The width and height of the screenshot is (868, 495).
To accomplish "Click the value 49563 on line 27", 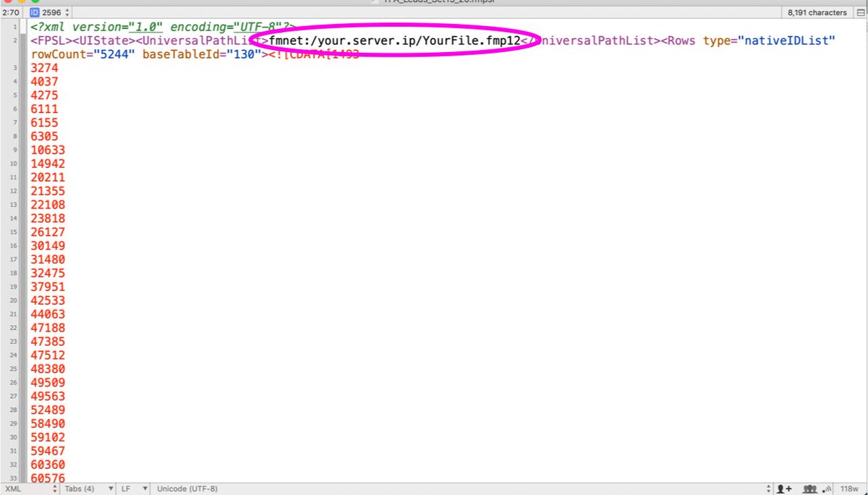I will (x=48, y=397).
